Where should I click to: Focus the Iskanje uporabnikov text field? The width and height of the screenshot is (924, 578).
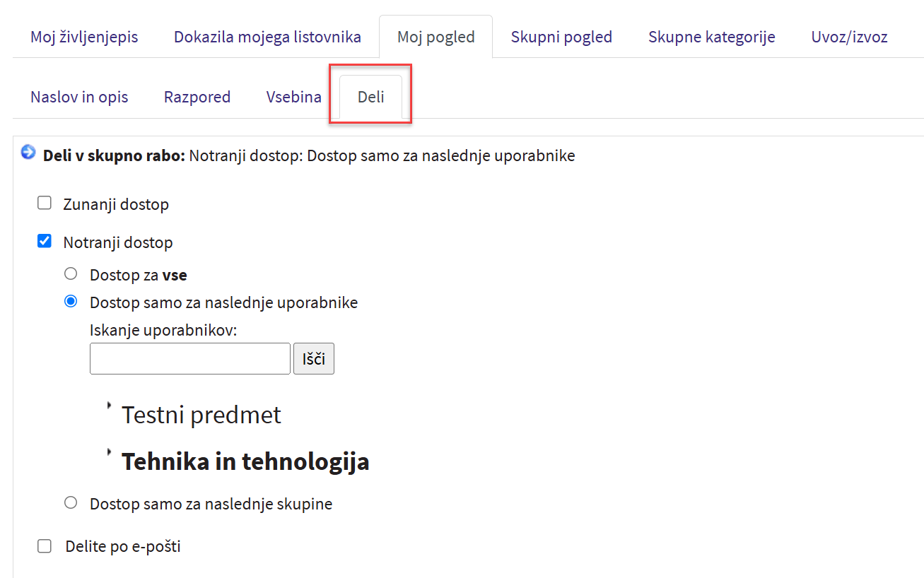(x=190, y=358)
